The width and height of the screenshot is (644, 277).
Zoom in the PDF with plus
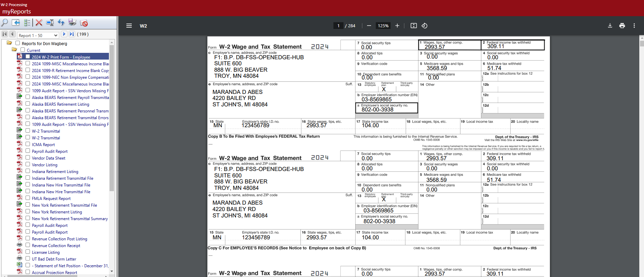pyautogui.click(x=397, y=26)
